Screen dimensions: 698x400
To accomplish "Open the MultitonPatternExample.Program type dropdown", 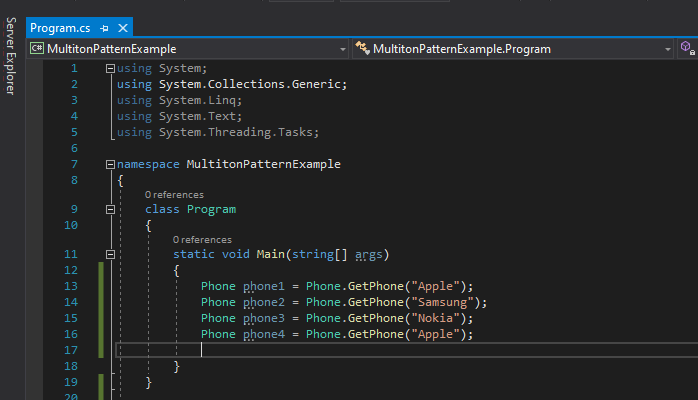I will coord(668,49).
